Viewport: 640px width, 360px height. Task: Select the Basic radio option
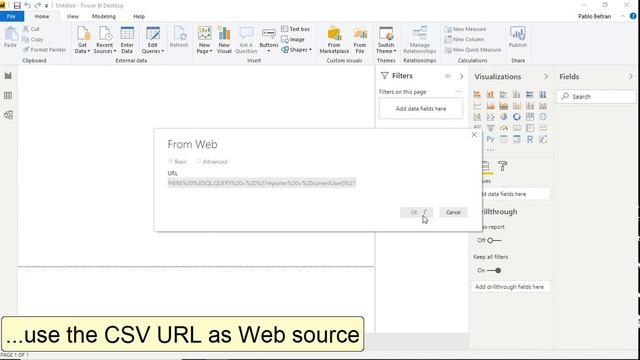point(178,162)
